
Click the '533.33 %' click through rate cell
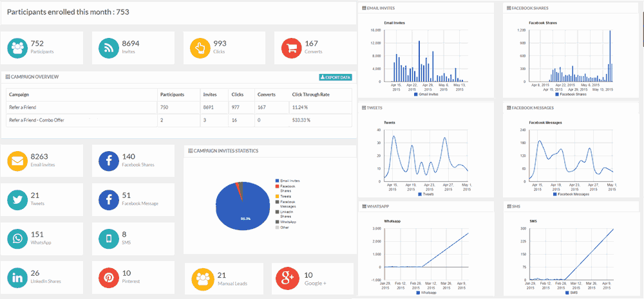coord(301,120)
